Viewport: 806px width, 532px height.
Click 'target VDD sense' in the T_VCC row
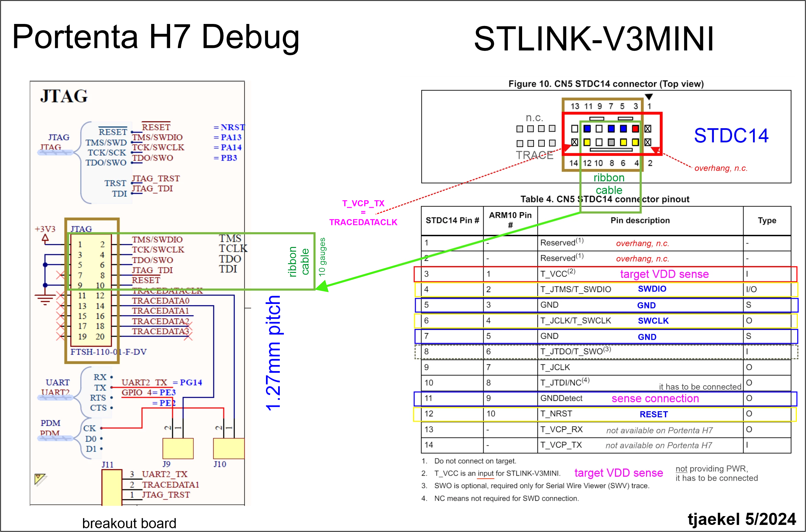(665, 274)
